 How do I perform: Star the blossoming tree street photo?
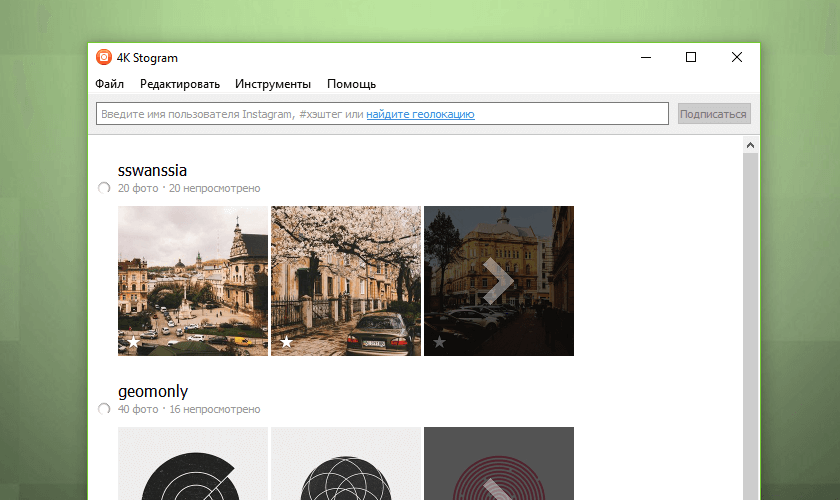point(286,341)
